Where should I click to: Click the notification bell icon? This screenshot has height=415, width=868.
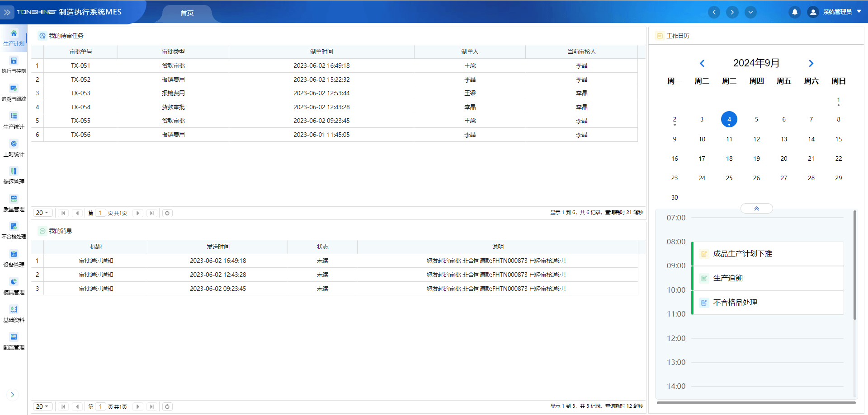[x=794, y=12]
